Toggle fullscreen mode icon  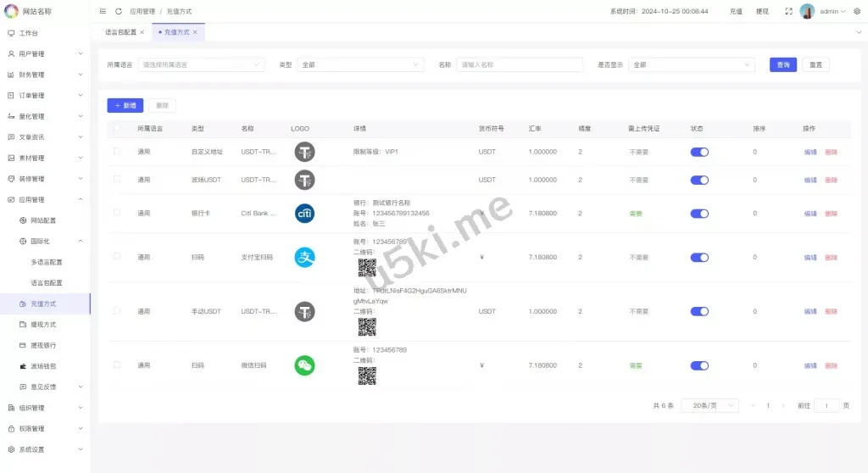coord(788,11)
